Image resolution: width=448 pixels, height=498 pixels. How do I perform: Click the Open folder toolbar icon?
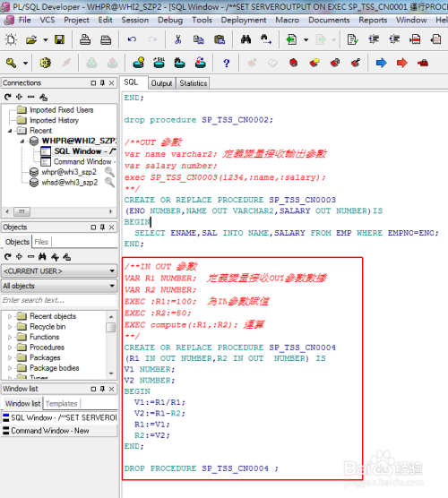[x=31, y=39]
